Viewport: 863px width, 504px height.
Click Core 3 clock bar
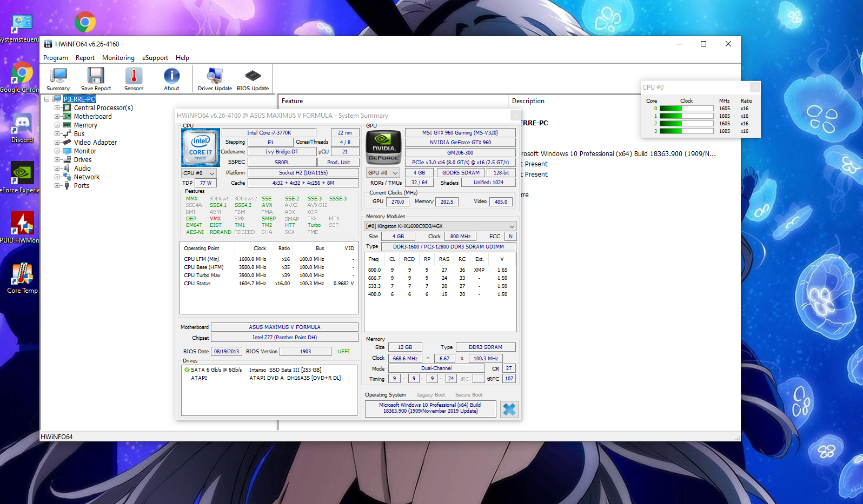pos(686,131)
